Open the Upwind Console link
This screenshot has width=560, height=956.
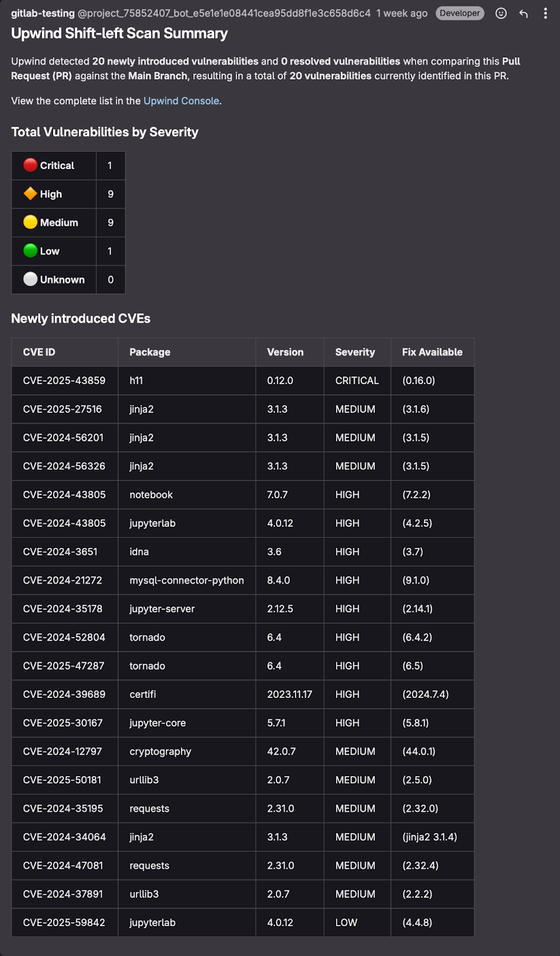point(181,101)
